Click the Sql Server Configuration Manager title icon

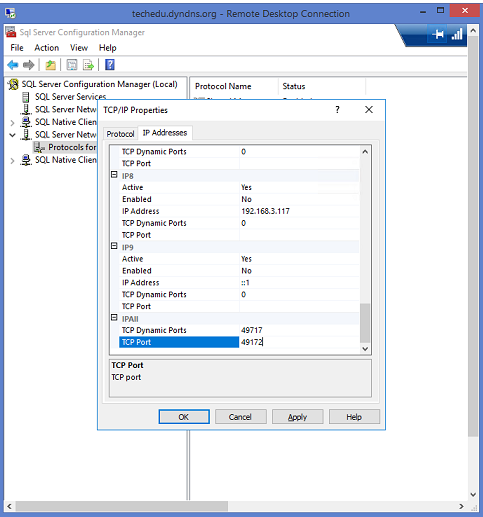click(10, 32)
